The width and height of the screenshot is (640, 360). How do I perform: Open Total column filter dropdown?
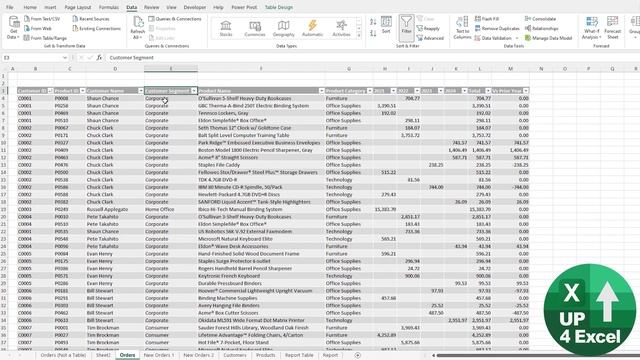click(488, 91)
